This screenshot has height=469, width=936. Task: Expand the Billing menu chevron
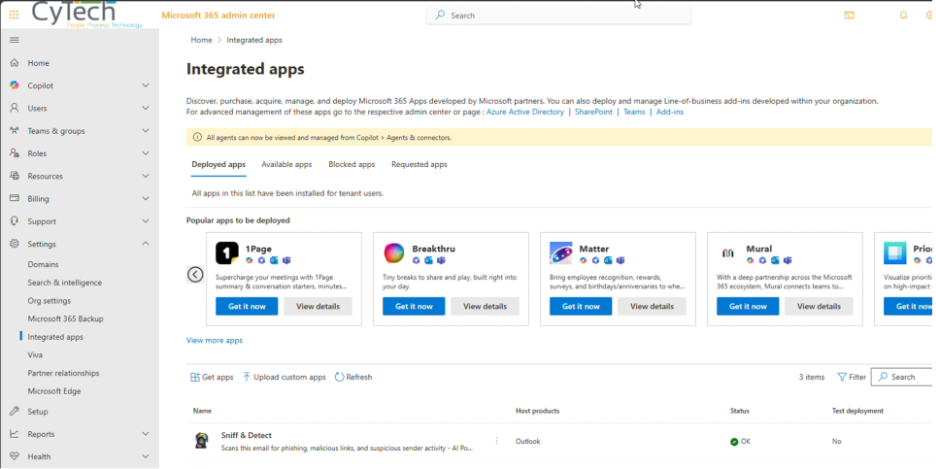[x=145, y=198]
